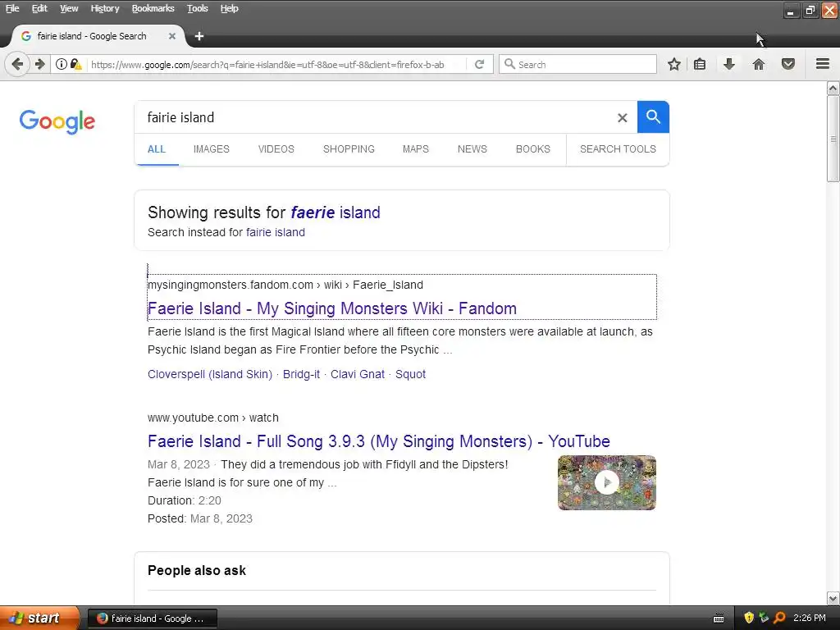Open the on-screen keyboard taskbar icon

[x=719, y=619]
